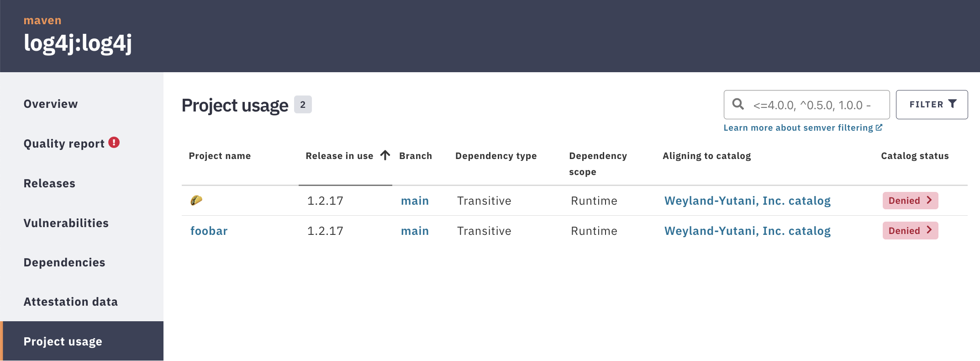Open Attestation data page
Screen dimensions: 980x361
click(x=71, y=302)
